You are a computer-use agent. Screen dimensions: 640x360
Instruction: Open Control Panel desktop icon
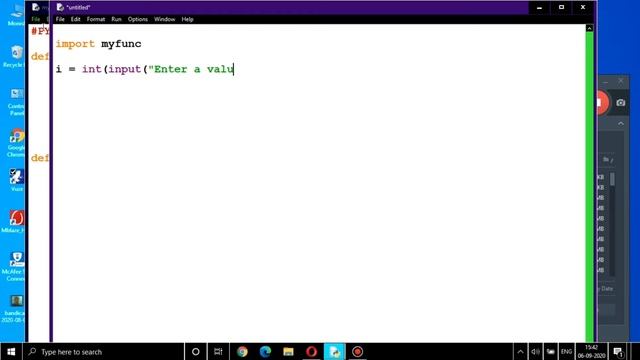click(x=16, y=102)
